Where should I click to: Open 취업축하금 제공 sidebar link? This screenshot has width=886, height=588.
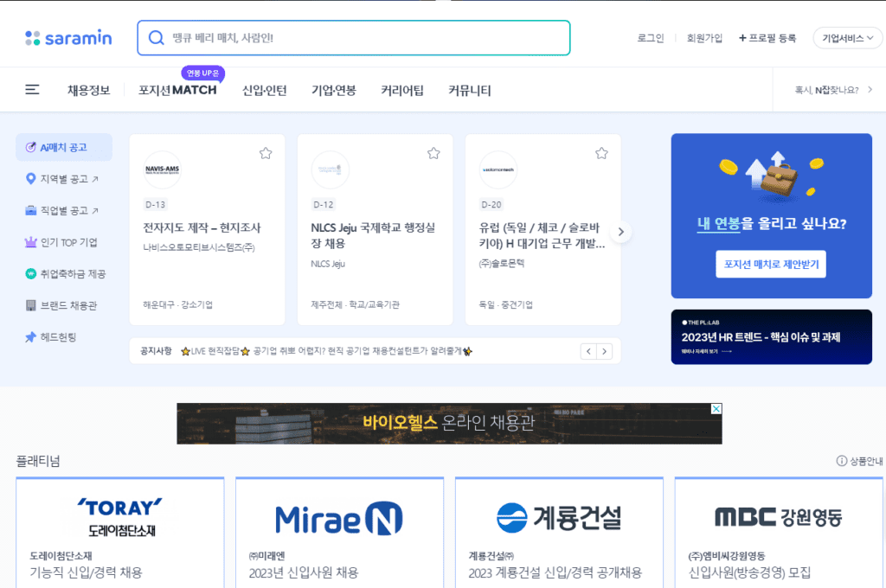64,274
